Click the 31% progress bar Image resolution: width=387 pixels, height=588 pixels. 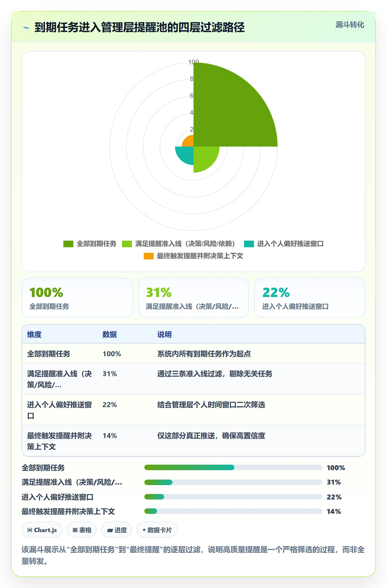pos(233,482)
